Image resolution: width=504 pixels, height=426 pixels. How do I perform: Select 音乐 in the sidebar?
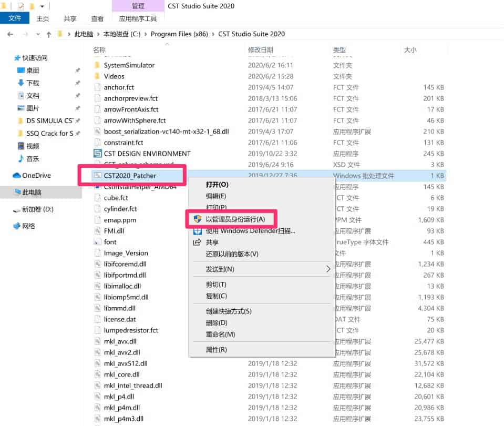pyautogui.click(x=33, y=159)
